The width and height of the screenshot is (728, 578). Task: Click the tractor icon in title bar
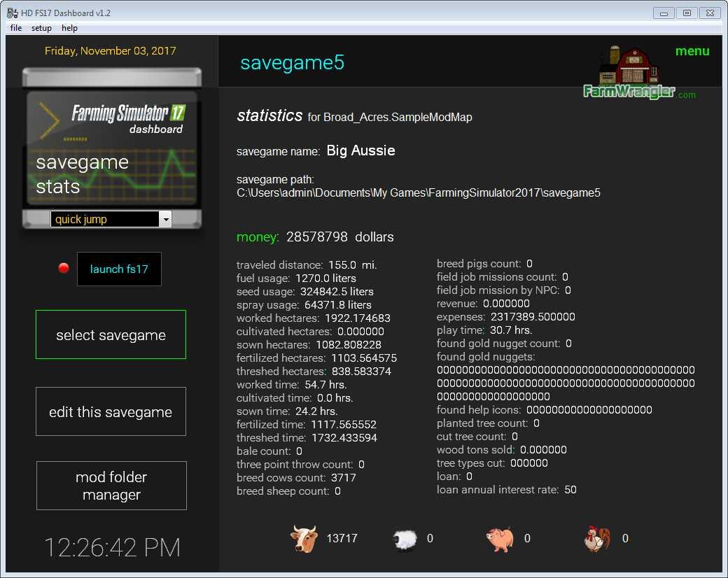click(12, 13)
